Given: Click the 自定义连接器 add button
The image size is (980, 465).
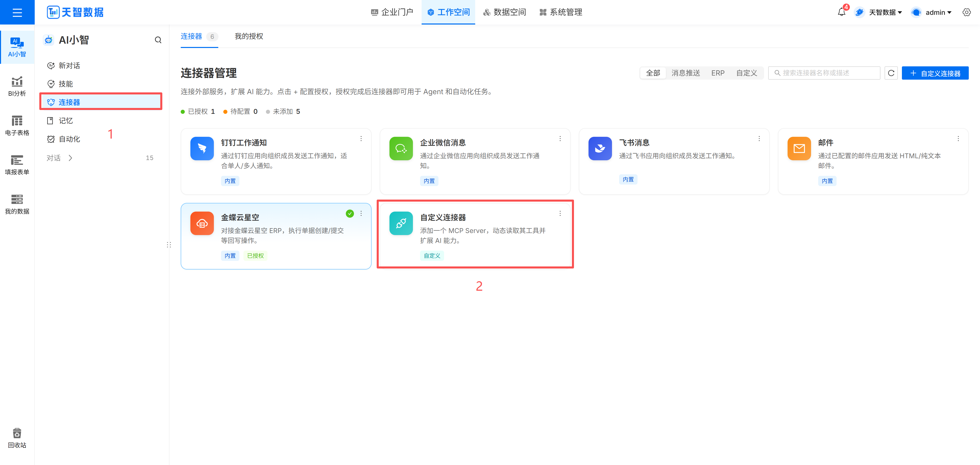Looking at the screenshot, I should [935, 73].
